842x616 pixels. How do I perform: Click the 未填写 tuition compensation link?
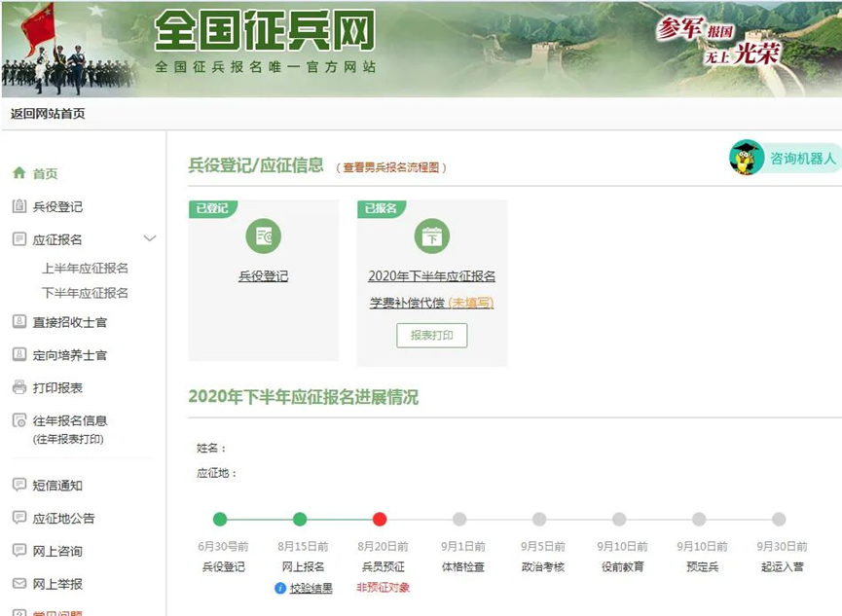[x=470, y=303]
